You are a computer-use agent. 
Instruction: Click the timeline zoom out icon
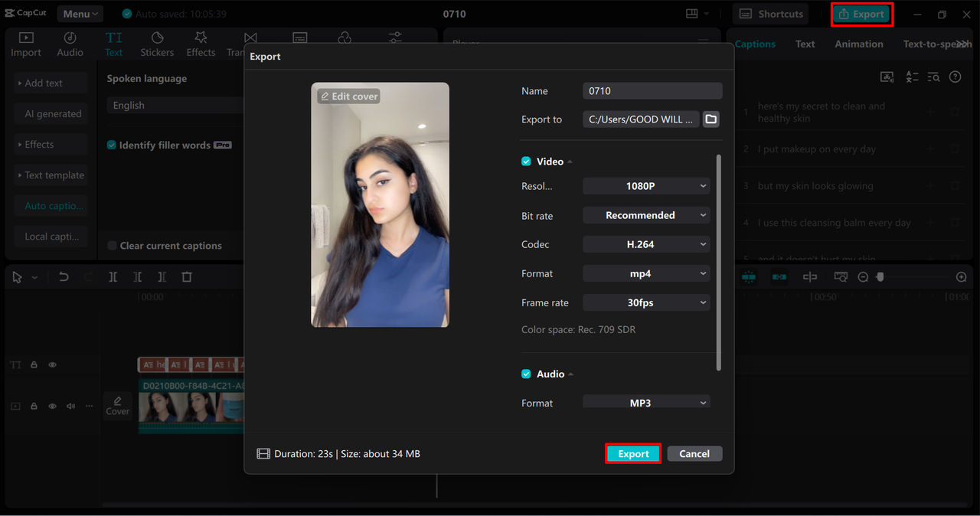(x=863, y=277)
